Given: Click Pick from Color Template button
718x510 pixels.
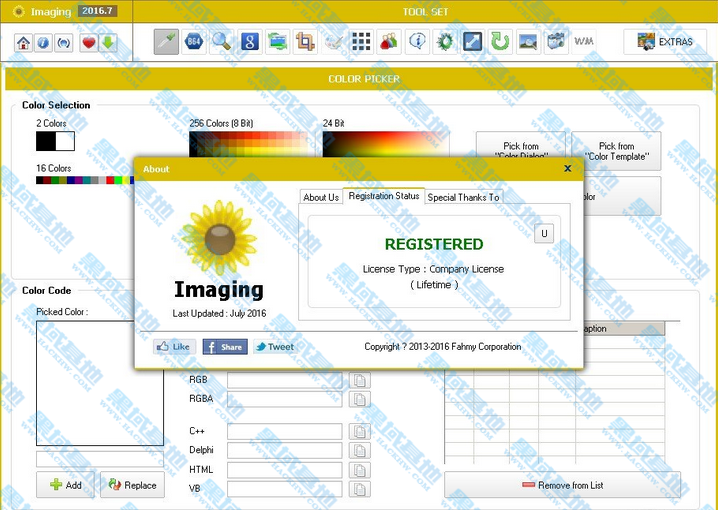Looking at the screenshot, I should (x=616, y=151).
